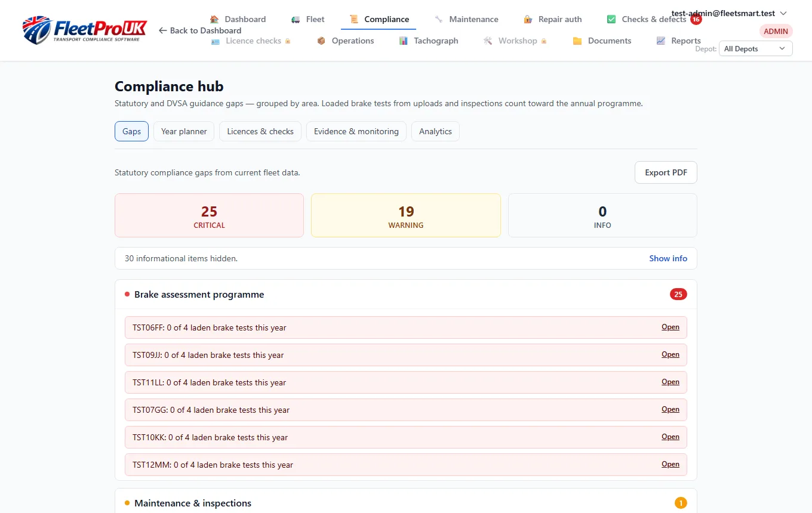Open Documents section
This screenshot has width=812, height=513.
click(602, 41)
